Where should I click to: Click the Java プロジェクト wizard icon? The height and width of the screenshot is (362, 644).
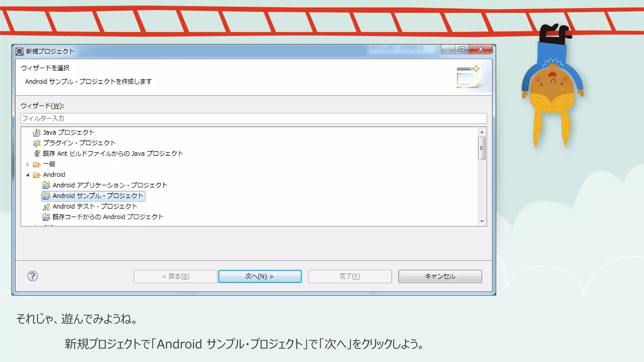(37, 133)
